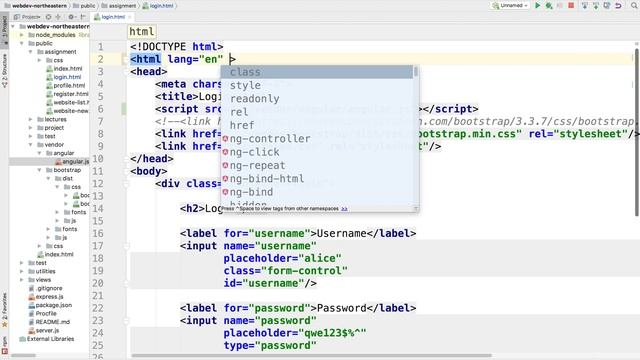Image resolution: width=640 pixels, height=360 pixels.
Task: Click the editor vertical scrollbar
Action: point(638,132)
